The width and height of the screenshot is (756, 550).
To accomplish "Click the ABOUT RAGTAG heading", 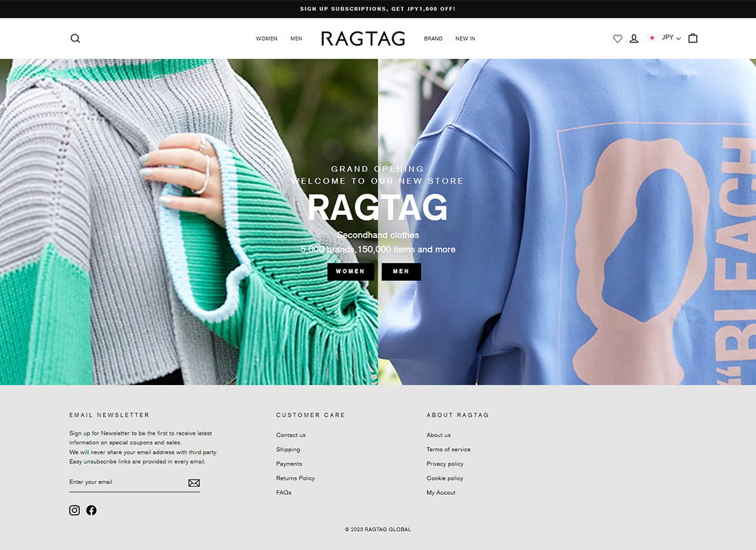I will 458,415.
